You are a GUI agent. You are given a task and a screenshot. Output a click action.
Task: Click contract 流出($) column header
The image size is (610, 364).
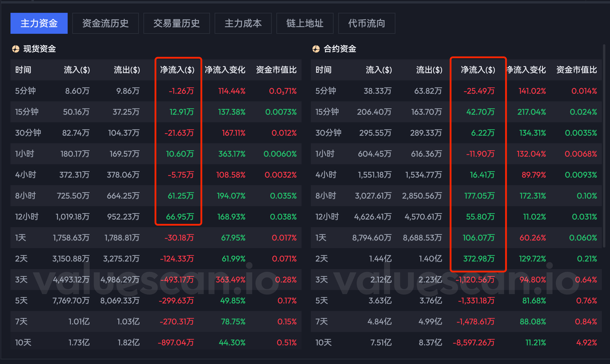[429, 70]
